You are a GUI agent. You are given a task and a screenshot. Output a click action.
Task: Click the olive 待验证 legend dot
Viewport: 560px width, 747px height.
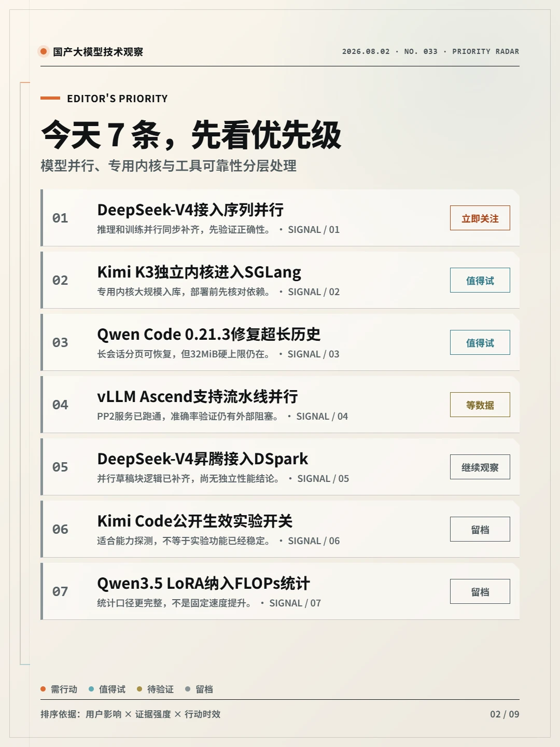[x=139, y=689]
